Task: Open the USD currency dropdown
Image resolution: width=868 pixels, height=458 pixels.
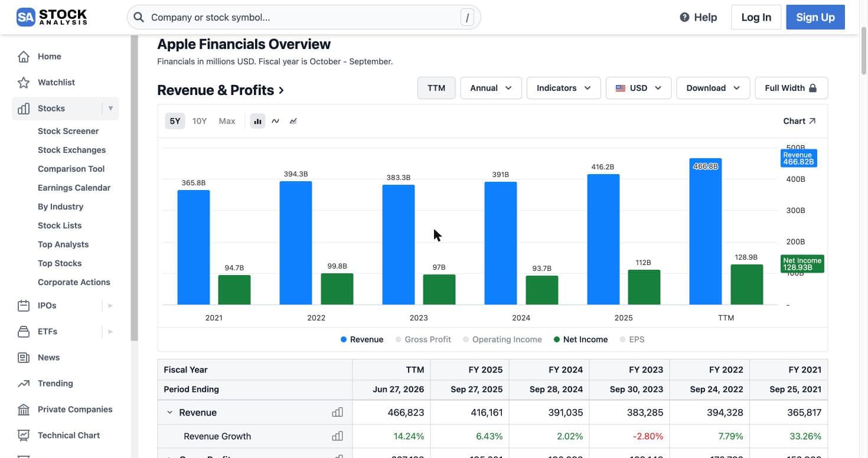Action: (638, 88)
